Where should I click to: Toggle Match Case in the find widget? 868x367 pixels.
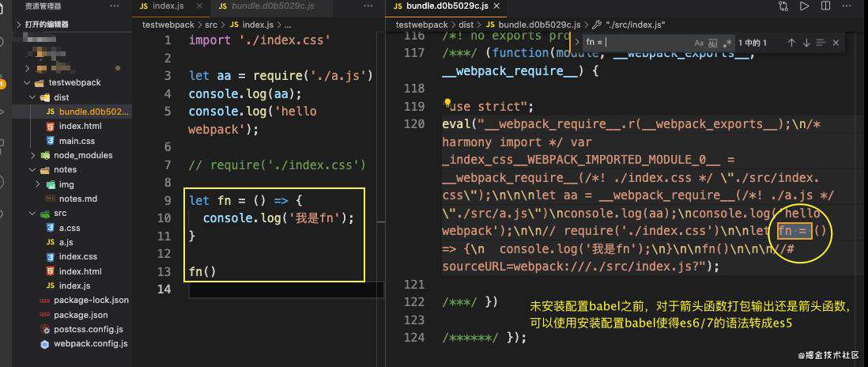[x=699, y=43]
